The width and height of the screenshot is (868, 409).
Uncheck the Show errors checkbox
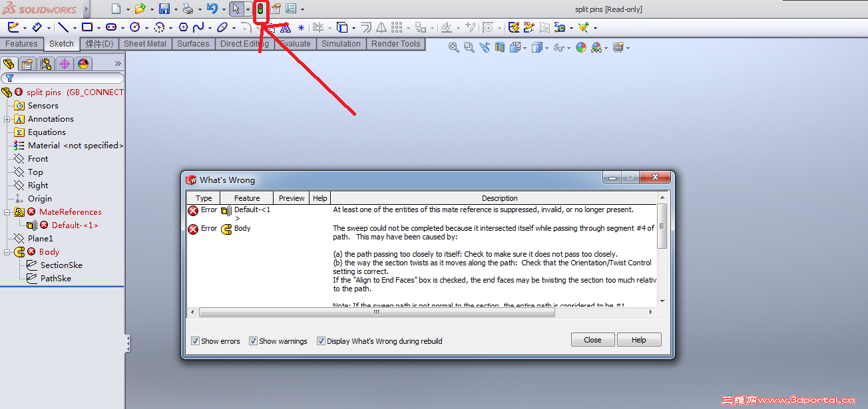pos(195,341)
